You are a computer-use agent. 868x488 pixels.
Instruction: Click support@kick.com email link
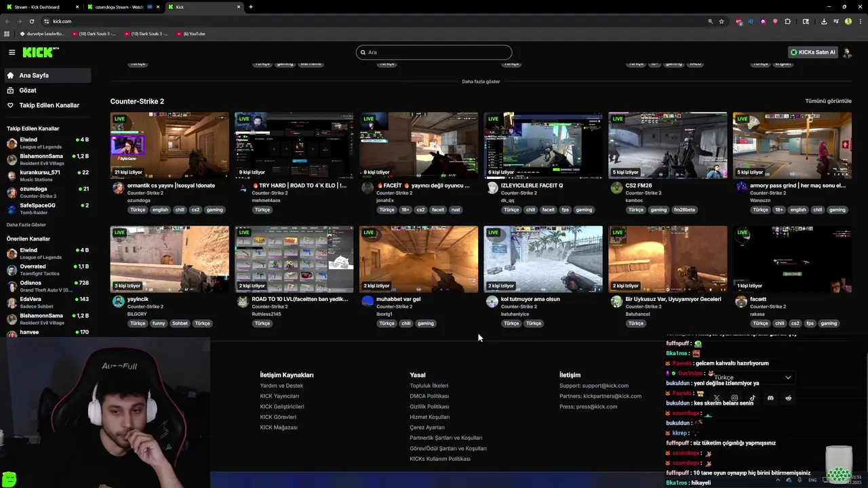(x=605, y=386)
